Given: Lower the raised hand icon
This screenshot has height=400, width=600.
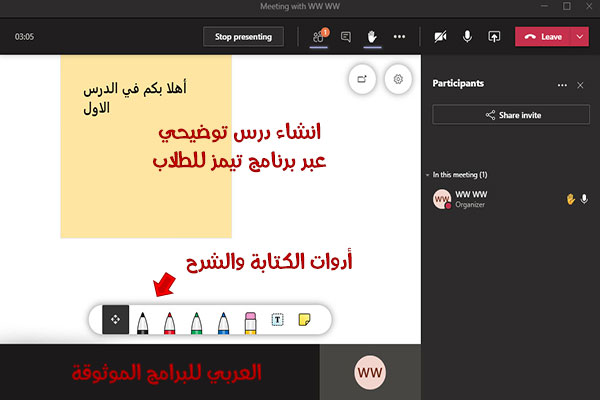Looking at the screenshot, I should pos(372,37).
